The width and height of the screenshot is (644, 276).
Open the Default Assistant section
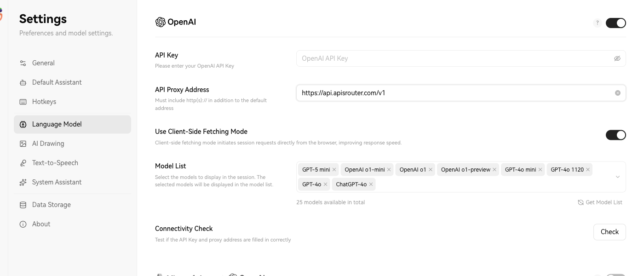[x=73, y=82]
